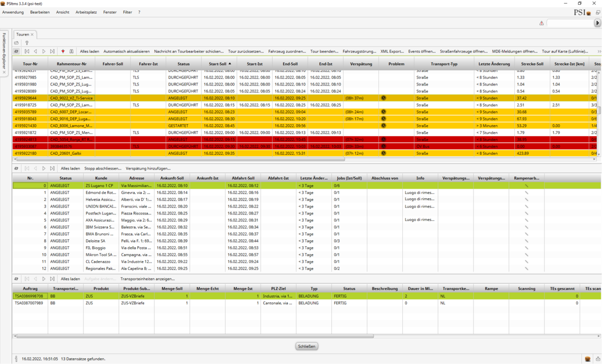Viewport: 602px width, 364px height.
Task: Click the Schließen button
Action: [306, 346]
